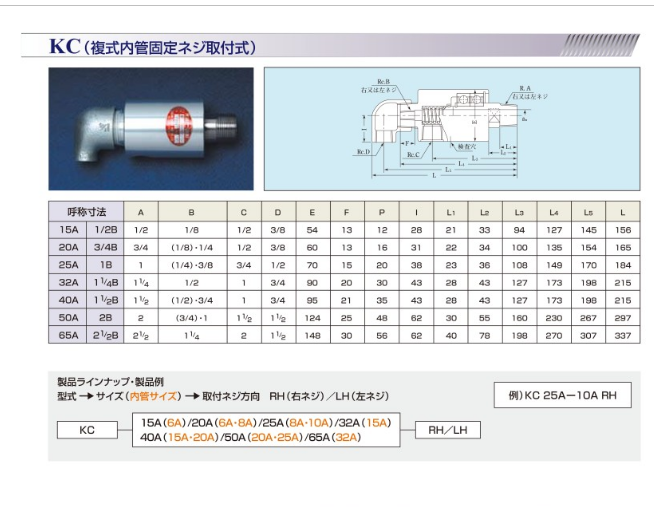
Task: Click the (1/4)・3/8 cell
Action: point(192,265)
